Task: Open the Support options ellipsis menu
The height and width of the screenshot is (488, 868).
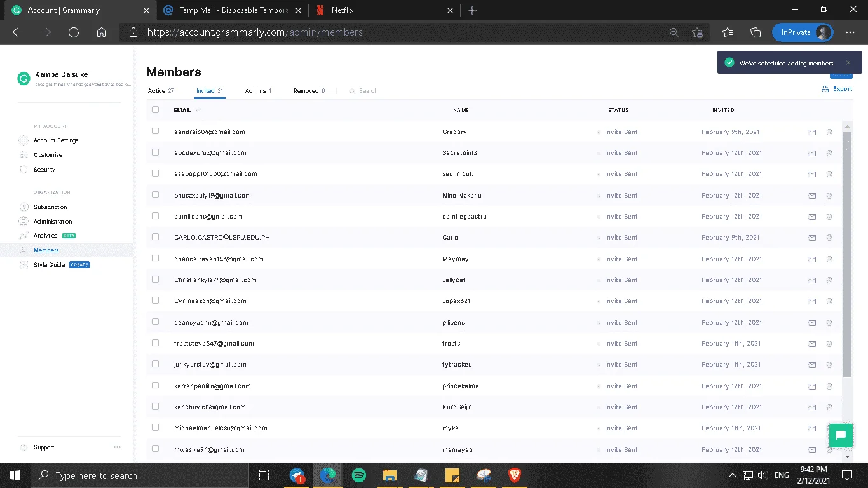Action: pos(117,447)
